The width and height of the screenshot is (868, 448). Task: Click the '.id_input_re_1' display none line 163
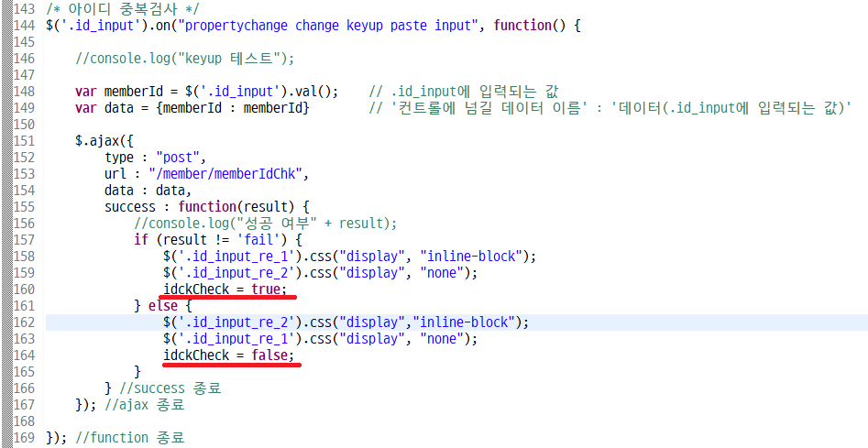point(321,338)
